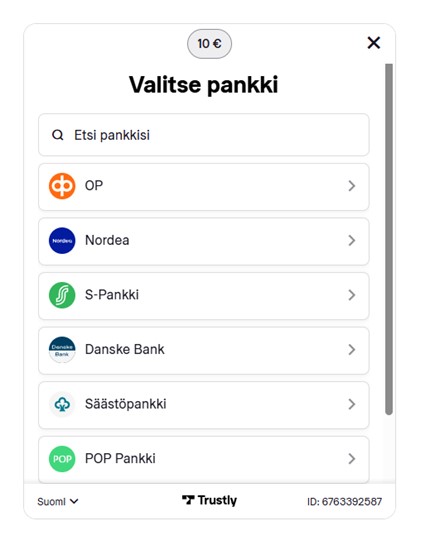Click the blue Nordea logo icon
The height and width of the screenshot is (545, 430).
click(x=62, y=241)
